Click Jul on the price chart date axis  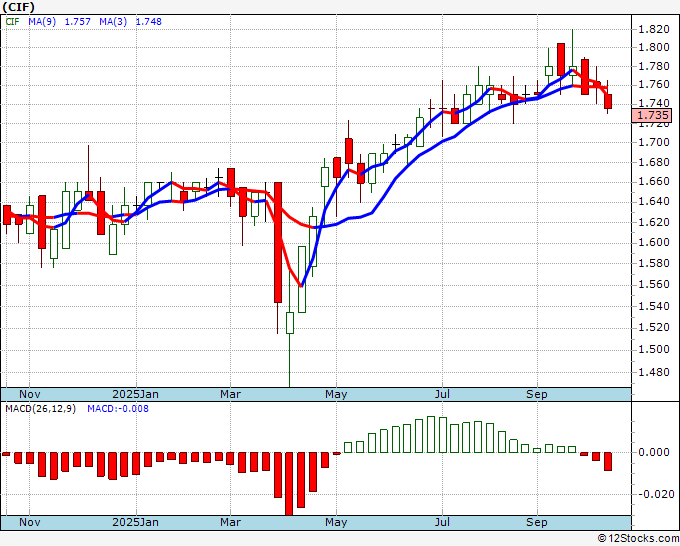(x=442, y=394)
